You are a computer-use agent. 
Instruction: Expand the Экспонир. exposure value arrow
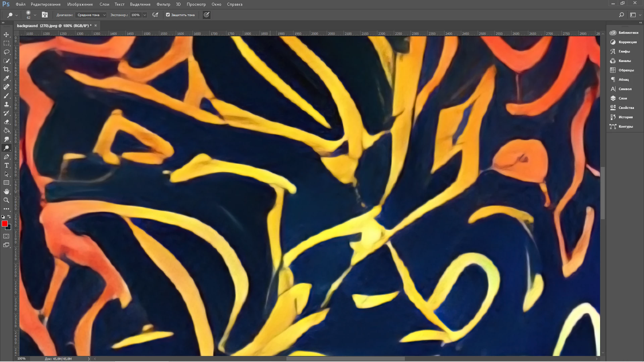click(x=145, y=15)
